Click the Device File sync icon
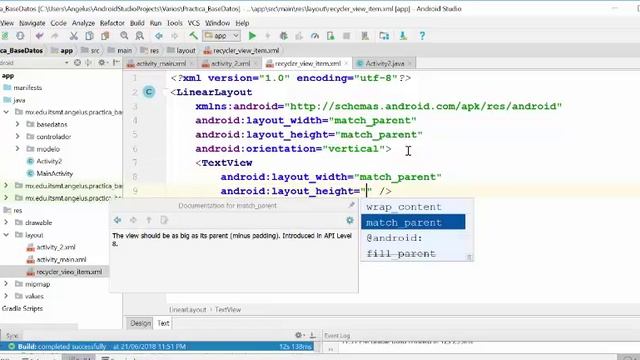The image size is (640, 360). [x=384, y=36]
